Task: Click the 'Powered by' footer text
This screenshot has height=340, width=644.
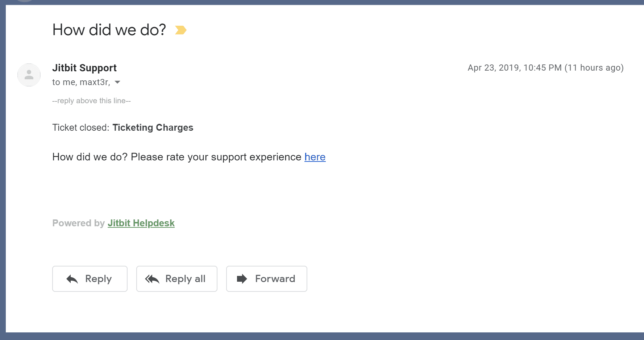Action: point(78,223)
